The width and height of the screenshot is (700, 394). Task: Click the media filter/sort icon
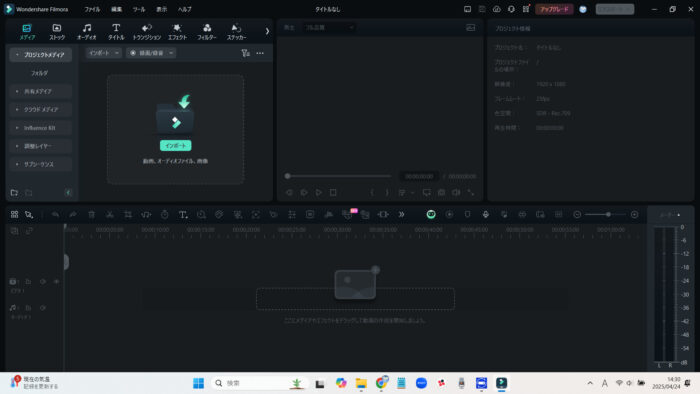click(245, 53)
